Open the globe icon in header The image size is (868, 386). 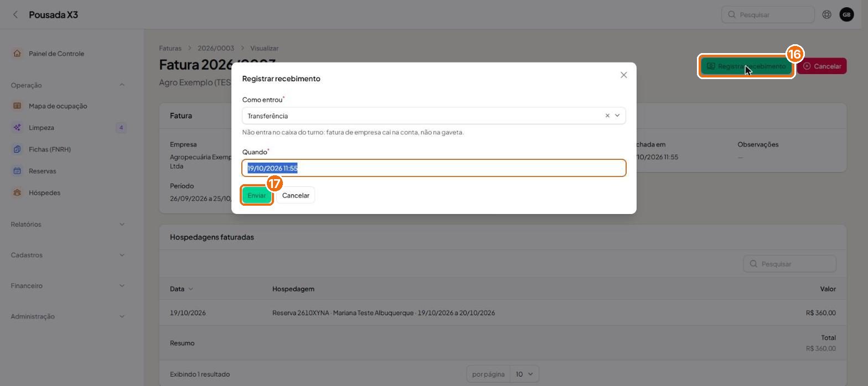(826, 14)
